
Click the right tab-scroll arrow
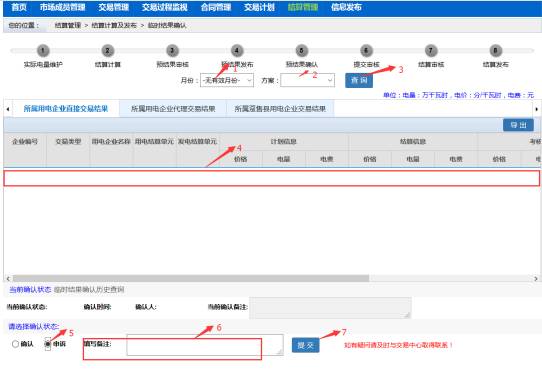tap(536, 109)
